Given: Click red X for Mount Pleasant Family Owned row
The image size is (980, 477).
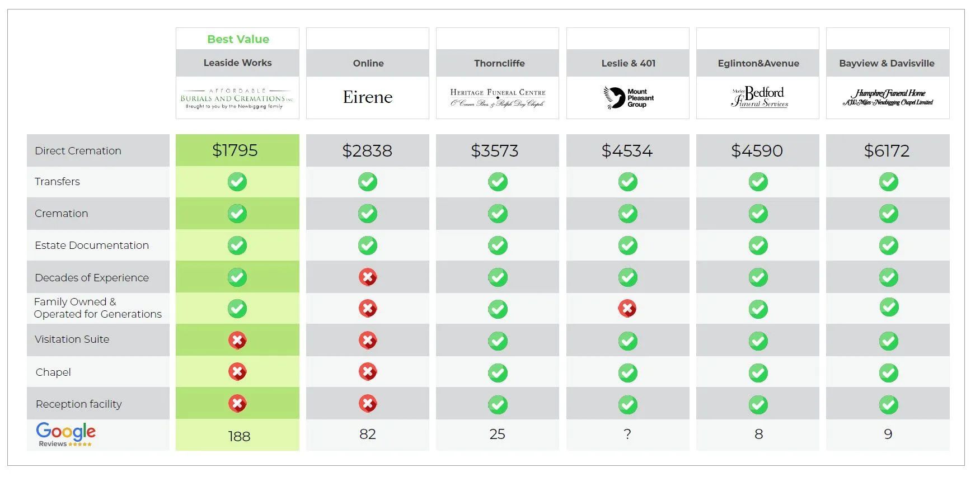Looking at the screenshot, I should [627, 308].
